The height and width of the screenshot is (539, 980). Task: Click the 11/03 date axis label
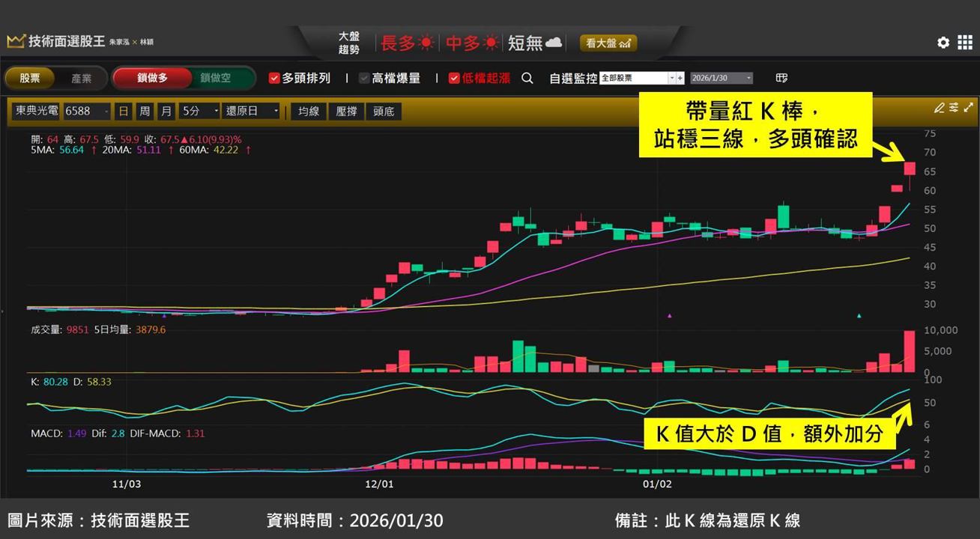pyautogui.click(x=126, y=484)
